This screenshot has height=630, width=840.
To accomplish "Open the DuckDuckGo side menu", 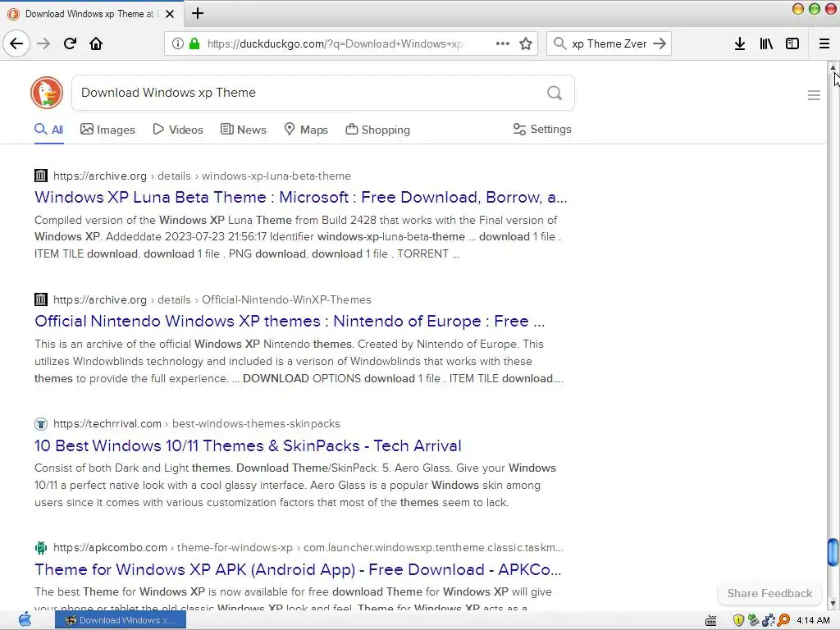I will 814,95.
